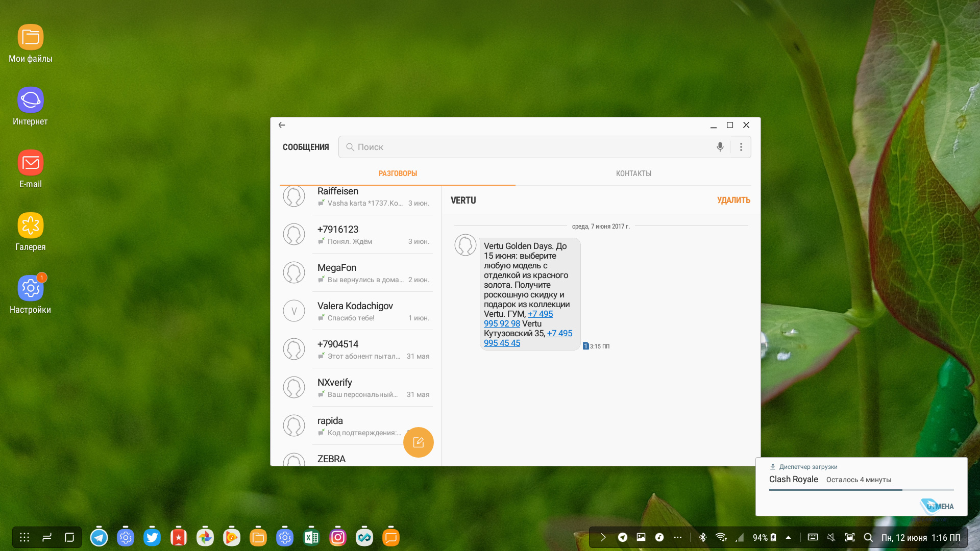Open Twitter from the taskbar
The height and width of the screenshot is (551, 980).
(152, 537)
